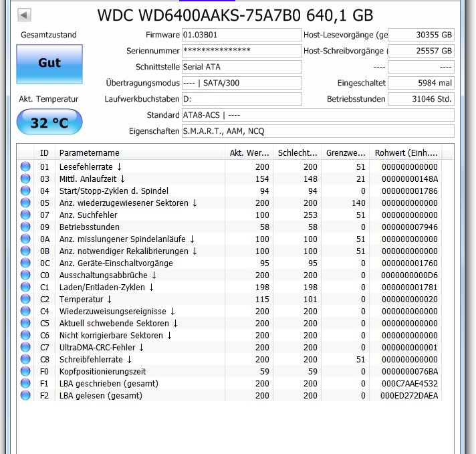Click the 32 °C temperature button

49,122
